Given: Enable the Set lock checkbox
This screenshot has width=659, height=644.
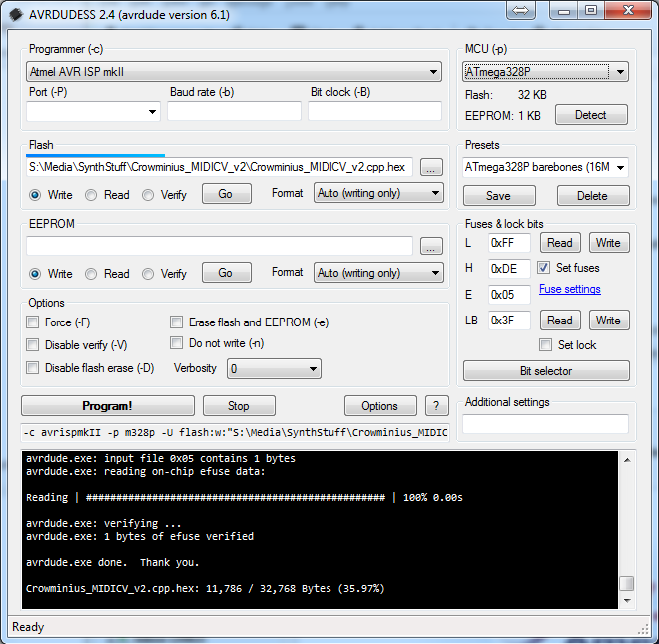Looking at the screenshot, I should click(545, 345).
